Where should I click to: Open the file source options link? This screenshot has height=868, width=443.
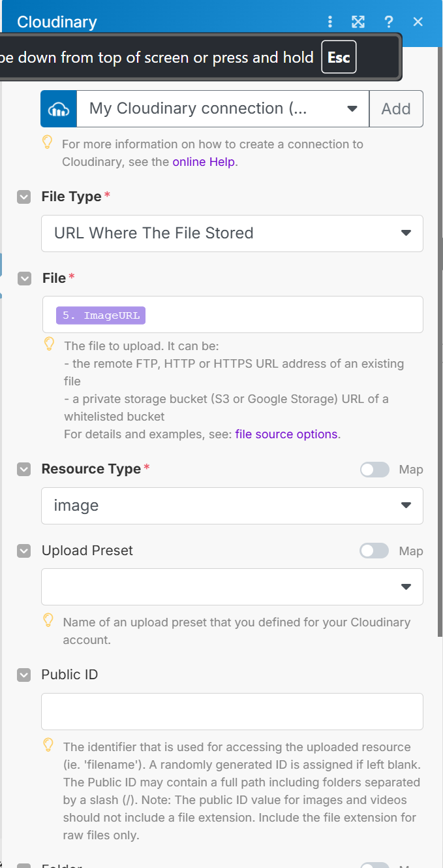pos(286,434)
